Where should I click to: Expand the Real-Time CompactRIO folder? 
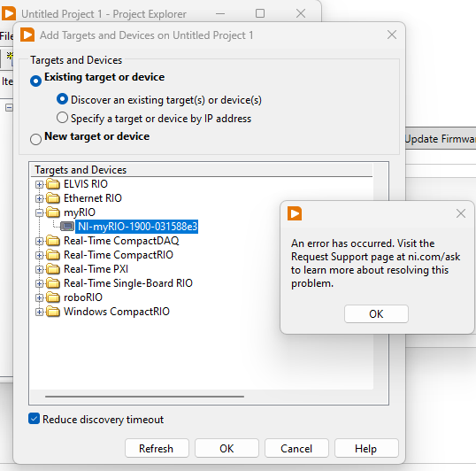click(39, 255)
